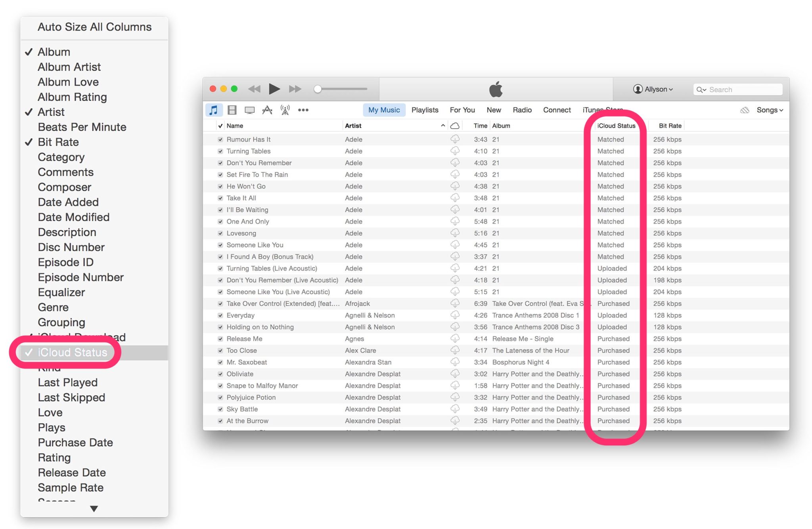Click cloud download icon for Polyjuice Potion
Screen dimensions: 812x529
[455, 397]
